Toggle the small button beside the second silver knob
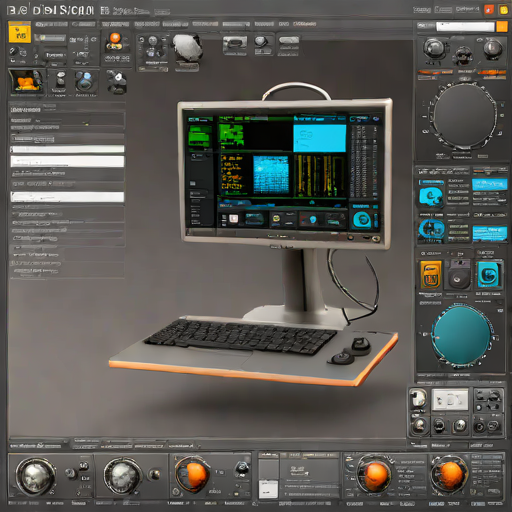Screen dimensions: 512x512 click(154, 475)
